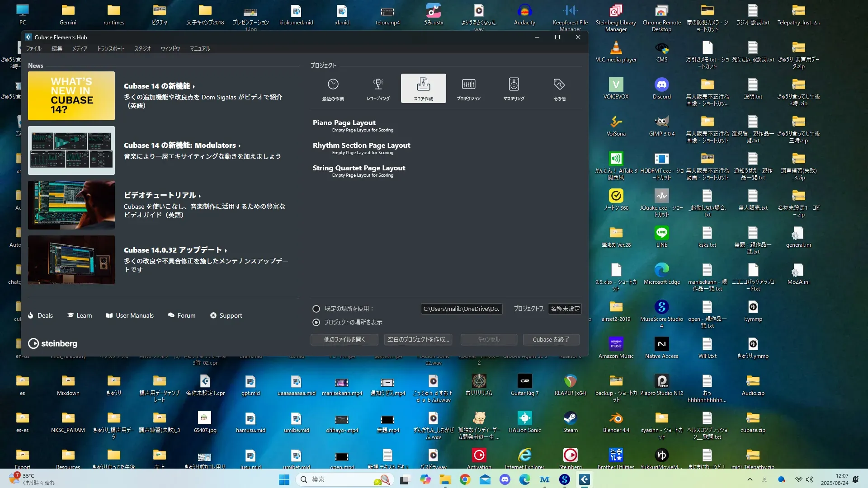This screenshot has width=868, height=488.
Task: Open the File (ファイル) menu
Action: pos(33,48)
